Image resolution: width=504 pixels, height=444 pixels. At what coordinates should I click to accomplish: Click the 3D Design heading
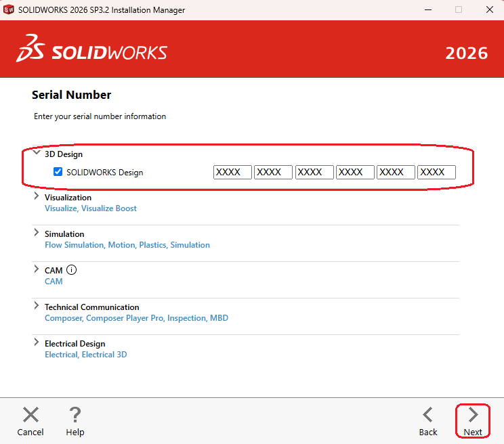point(64,154)
